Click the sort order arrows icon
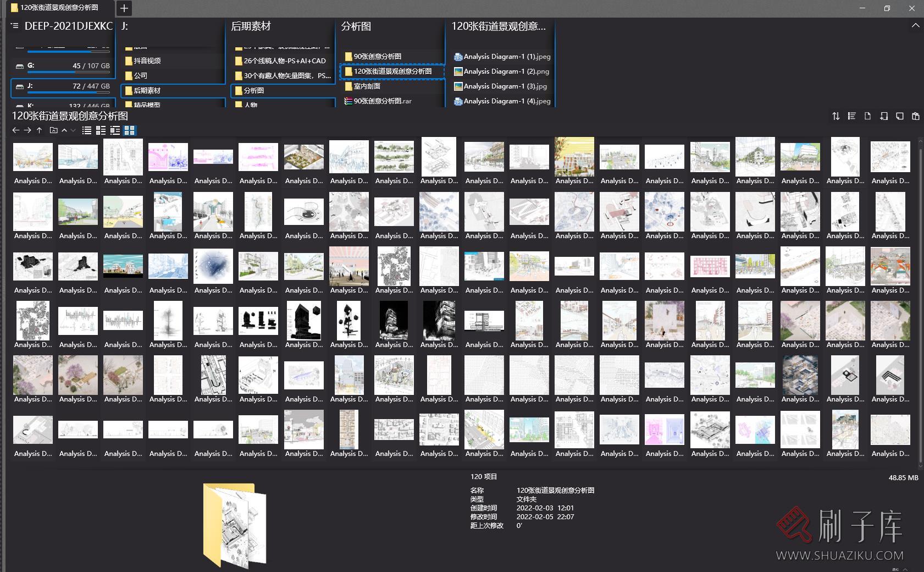This screenshot has width=924, height=572. click(x=836, y=116)
